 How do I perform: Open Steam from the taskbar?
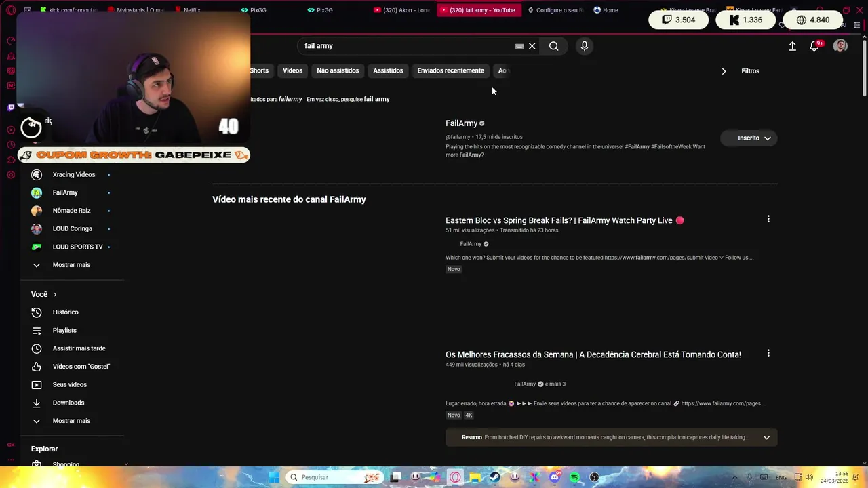(x=495, y=477)
